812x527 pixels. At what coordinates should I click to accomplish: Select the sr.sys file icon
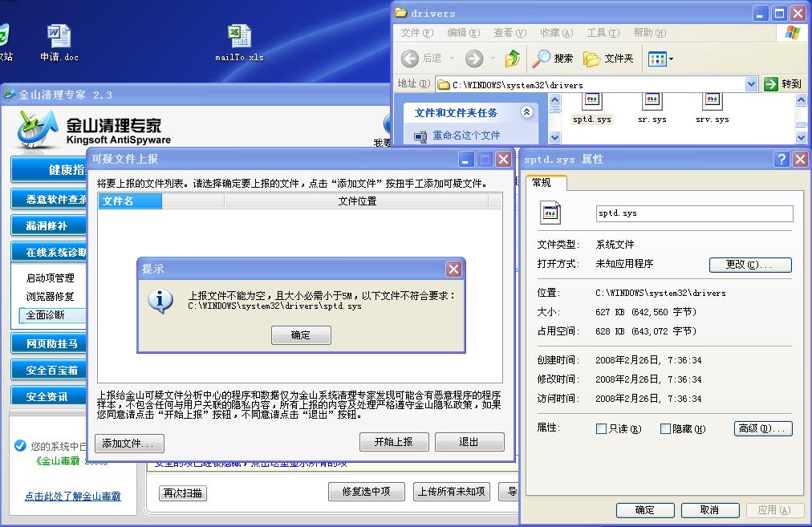click(x=652, y=109)
